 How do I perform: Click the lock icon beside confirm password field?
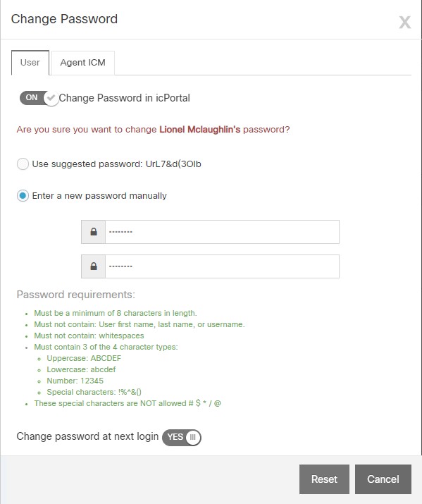(x=94, y=266)
